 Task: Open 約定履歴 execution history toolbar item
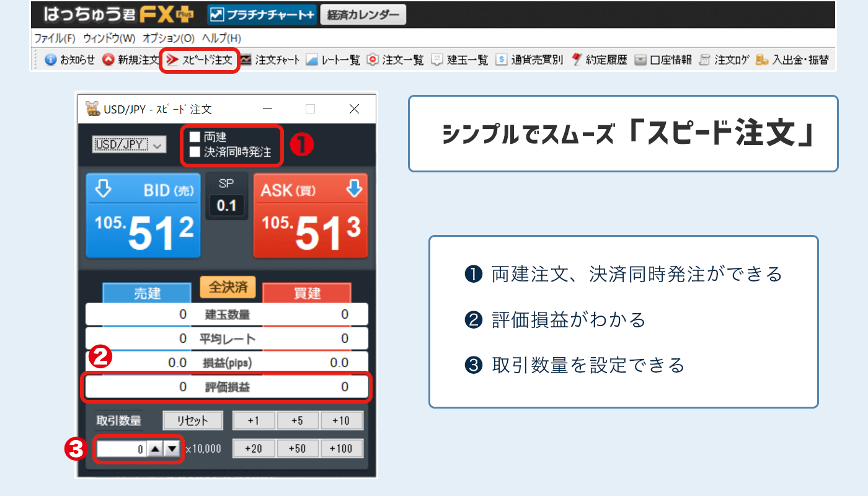point(599,60)
